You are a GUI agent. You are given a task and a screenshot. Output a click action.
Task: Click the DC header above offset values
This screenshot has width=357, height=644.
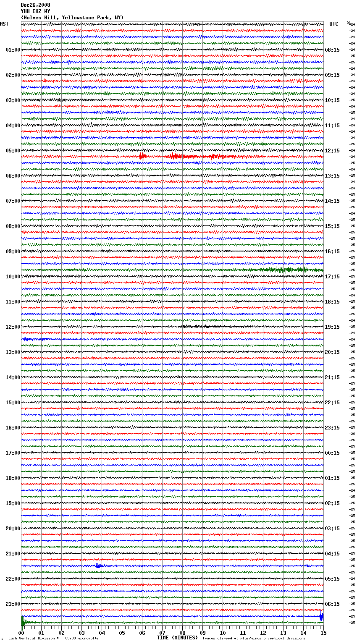point(349,23)
